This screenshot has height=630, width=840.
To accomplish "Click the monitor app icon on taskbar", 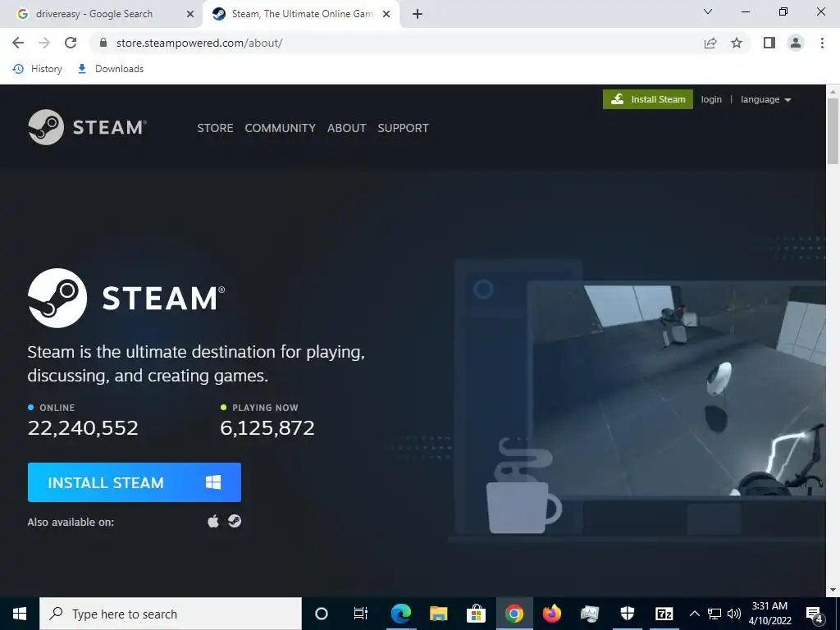I will pyautogui.click(x=589, y=614).
